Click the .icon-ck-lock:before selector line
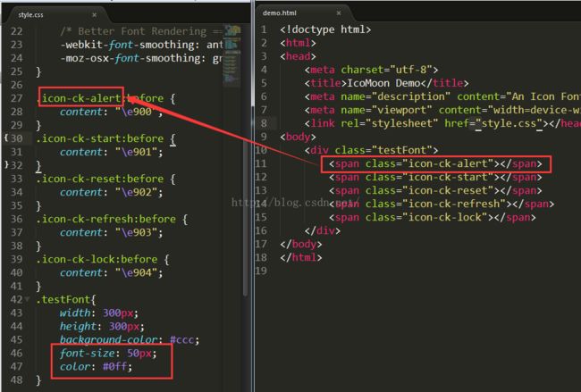This screenshot has height=392, width=581. pyautogui.click(x=103, y=259)
